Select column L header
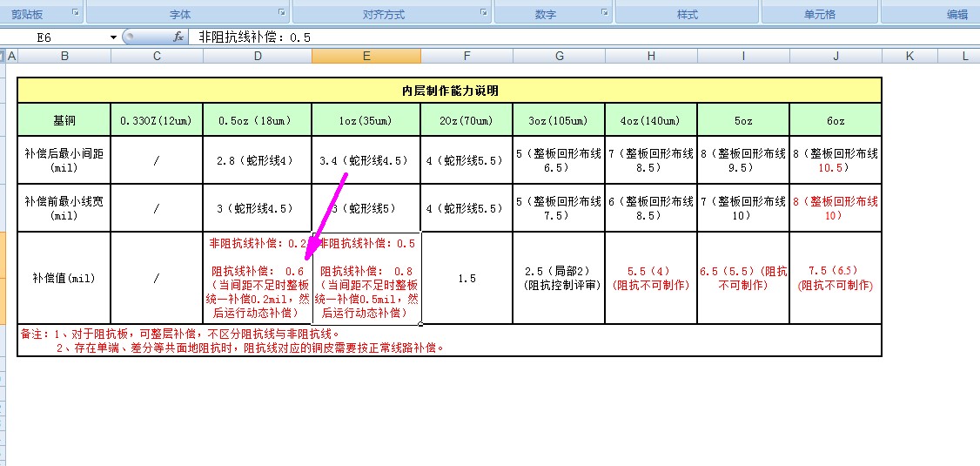The width and height of the screenshot is (980, 466). pyautogui.click(x=959, y=57)
